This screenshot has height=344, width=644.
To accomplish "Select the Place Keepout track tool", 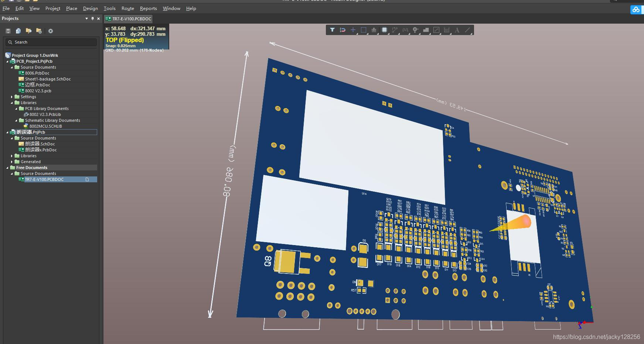I will click(x=436, y=30).
